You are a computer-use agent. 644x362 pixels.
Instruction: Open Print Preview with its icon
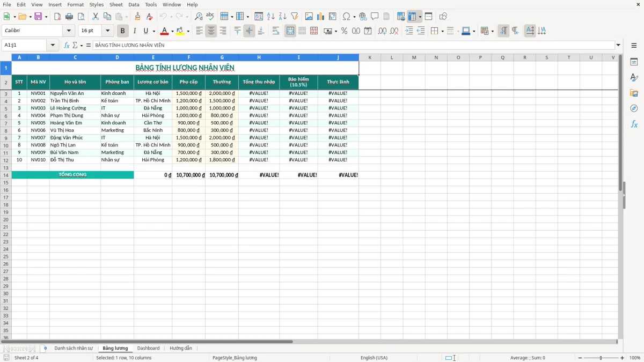[x=81, y=17]
